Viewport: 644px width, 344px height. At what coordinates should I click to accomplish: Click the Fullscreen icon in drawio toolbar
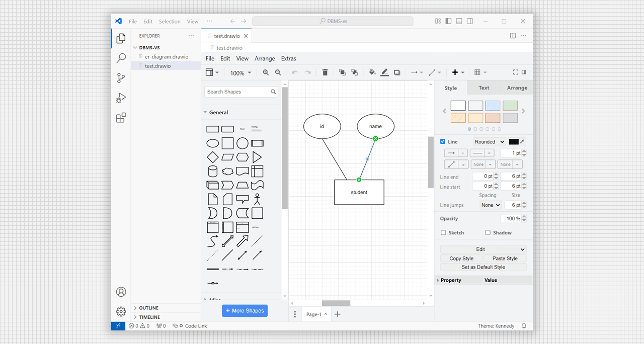click(x=515, y=72)
